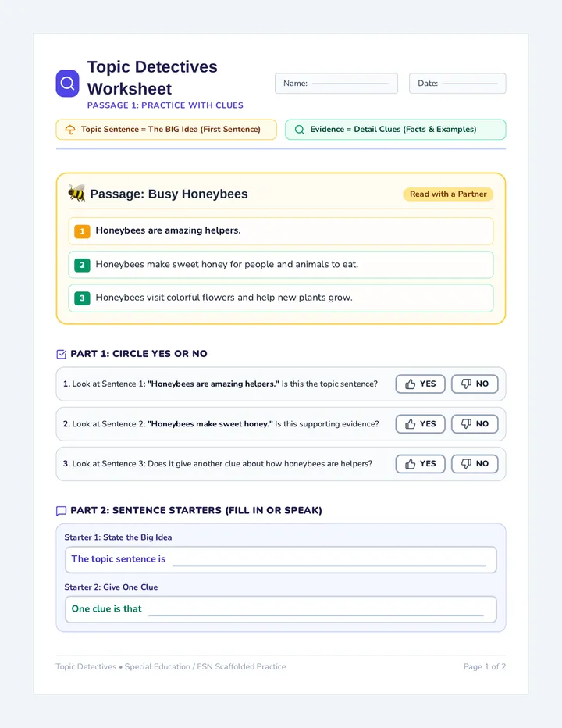The image size is (562, 728).
Task: Click the speech bubble icon beside Part 2
Action: coord(61,511)
